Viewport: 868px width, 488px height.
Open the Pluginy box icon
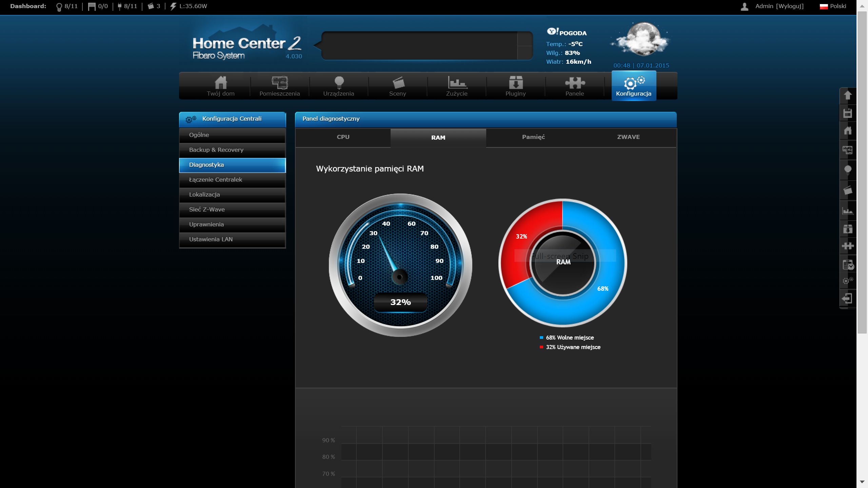pyautogui.click(x=515, y=82)
